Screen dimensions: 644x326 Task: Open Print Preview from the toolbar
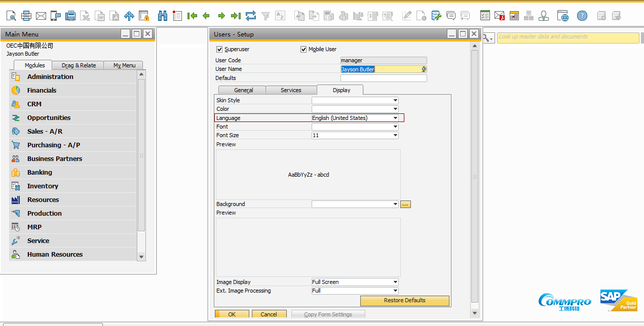pos(11,16)
